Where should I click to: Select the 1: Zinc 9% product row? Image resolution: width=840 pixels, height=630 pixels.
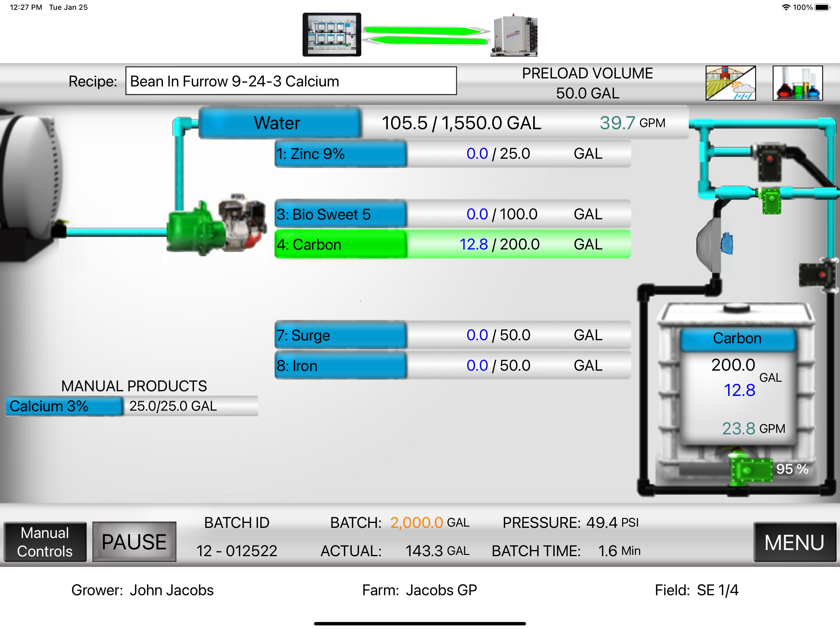(x=452, y=154)
